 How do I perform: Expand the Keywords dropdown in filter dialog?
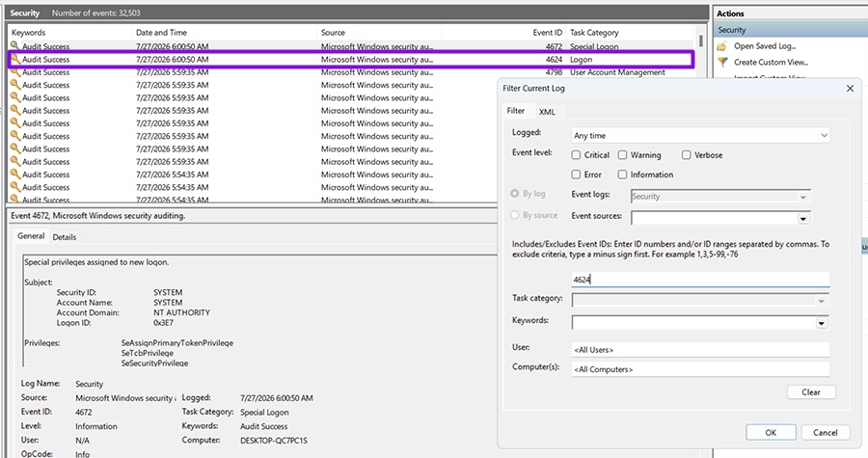click(x=822, y=323)
